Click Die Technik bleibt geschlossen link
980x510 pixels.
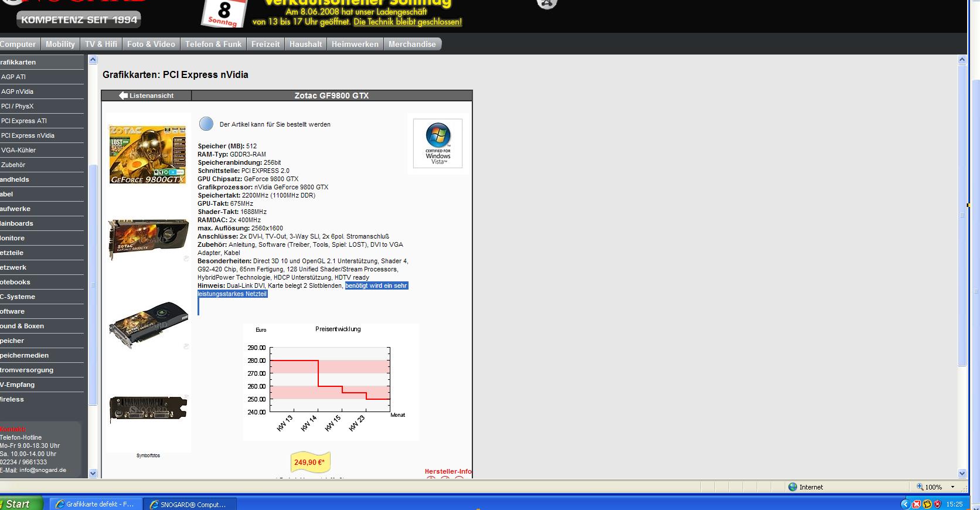coord(407,22)
